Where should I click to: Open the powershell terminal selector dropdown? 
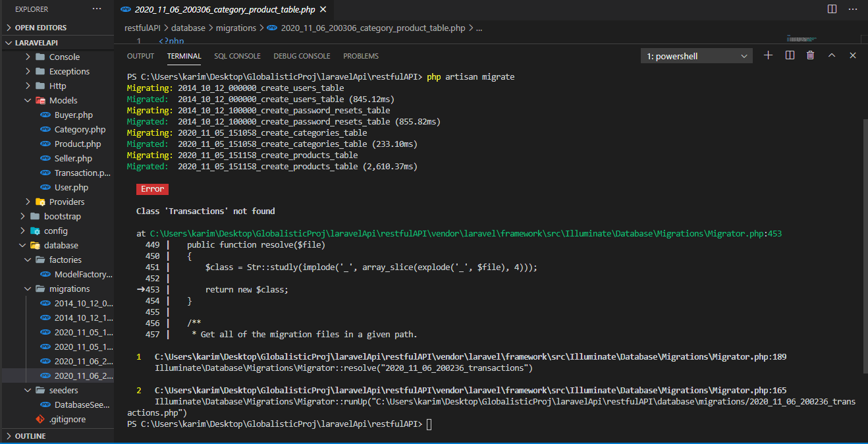point(696,57)
